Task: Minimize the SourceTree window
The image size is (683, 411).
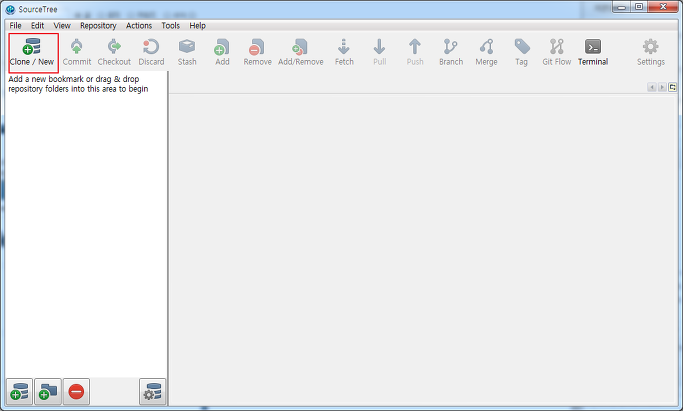Action: tap(622, 7)
